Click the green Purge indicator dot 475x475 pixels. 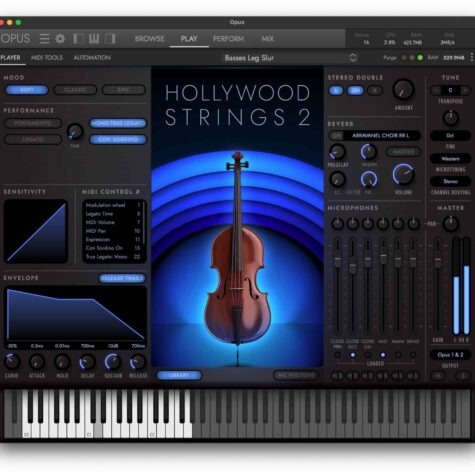[x=420, y=58]
